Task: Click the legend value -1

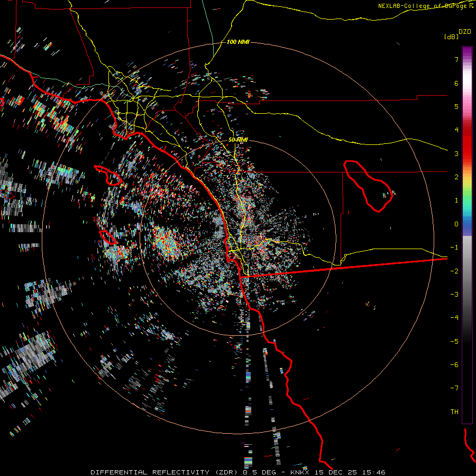Action: point(454,248)
